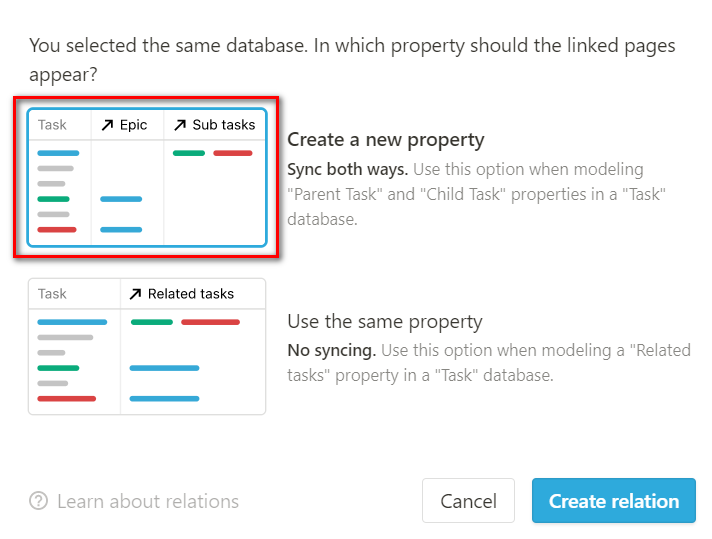The height and width of the screenshot is (539, 712).
Task: Click the No syncing description text
Action: [x=489, y=363]
